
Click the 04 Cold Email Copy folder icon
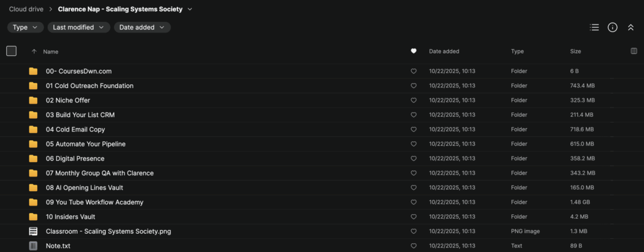(33, 129)
